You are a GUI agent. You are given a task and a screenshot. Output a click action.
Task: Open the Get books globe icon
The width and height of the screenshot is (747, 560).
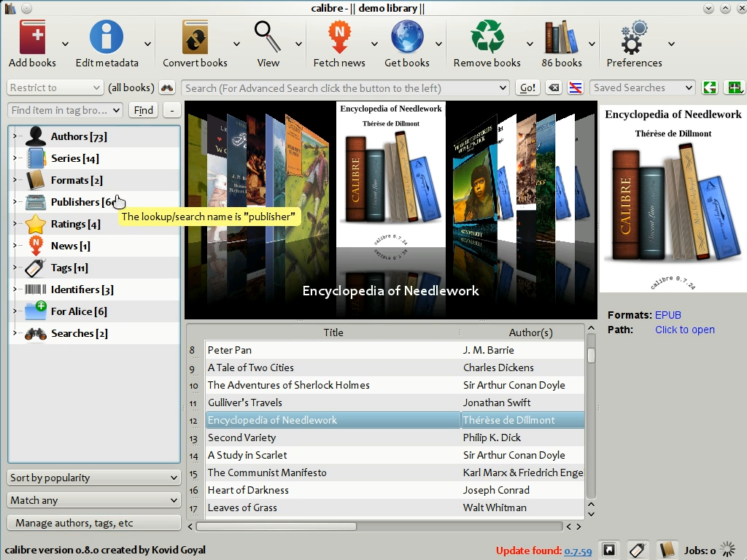click(x=406, y=37)
